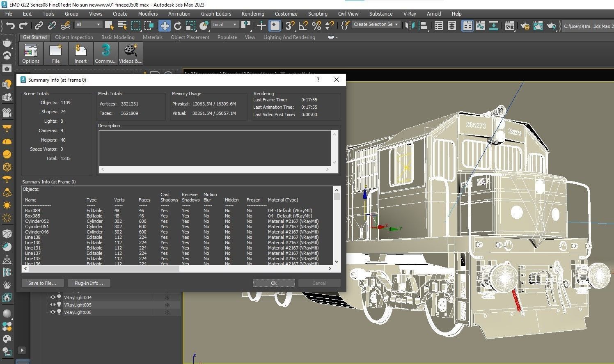614x364 pixels.
Task: Open the Rendered Frame Window icon
Action: 538,26
